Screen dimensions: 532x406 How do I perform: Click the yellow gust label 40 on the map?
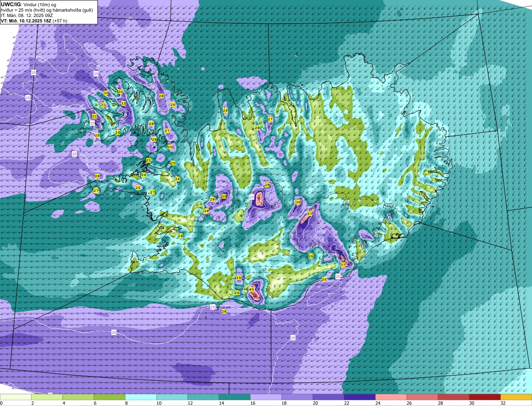point(251,289)
